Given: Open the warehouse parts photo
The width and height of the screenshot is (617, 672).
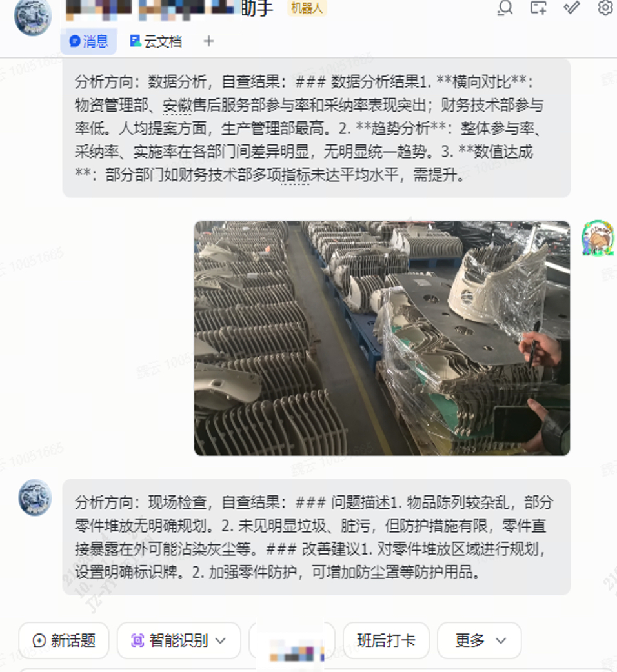Looking at the screenshot, I should pyautogui.click(x=382, y=338).
